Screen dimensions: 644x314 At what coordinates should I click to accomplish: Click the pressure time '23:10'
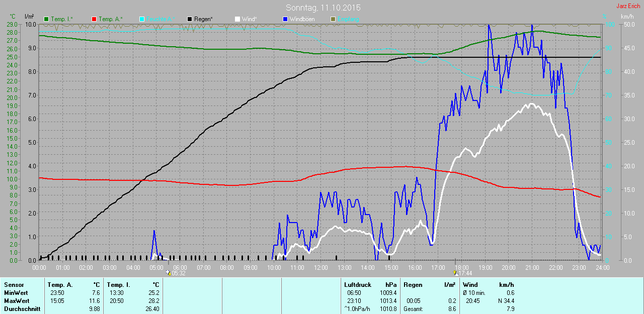coord(354,301)
